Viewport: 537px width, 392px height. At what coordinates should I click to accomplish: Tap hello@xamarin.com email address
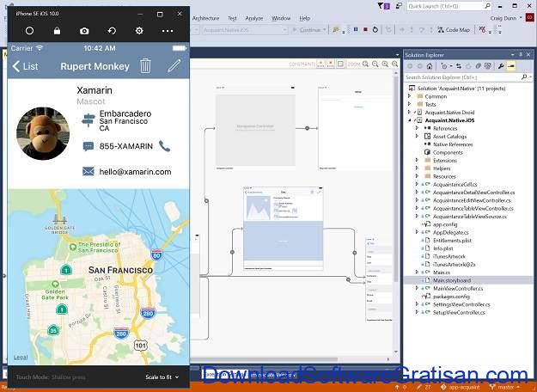click(x=135, y=172)
